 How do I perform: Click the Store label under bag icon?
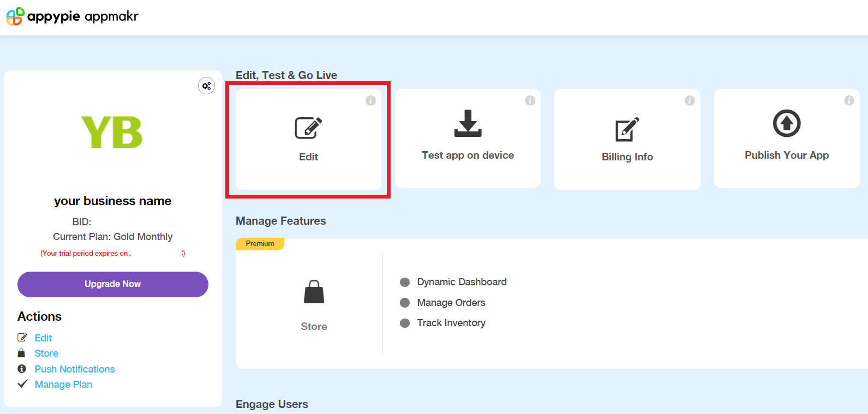314,327
